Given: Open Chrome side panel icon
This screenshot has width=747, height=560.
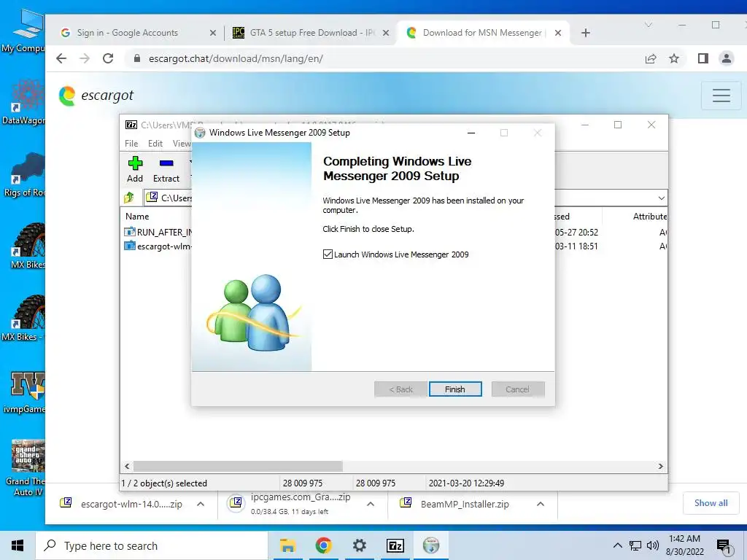Looking at the screenshot, I should pyautogui.click(x=703, y=58).
